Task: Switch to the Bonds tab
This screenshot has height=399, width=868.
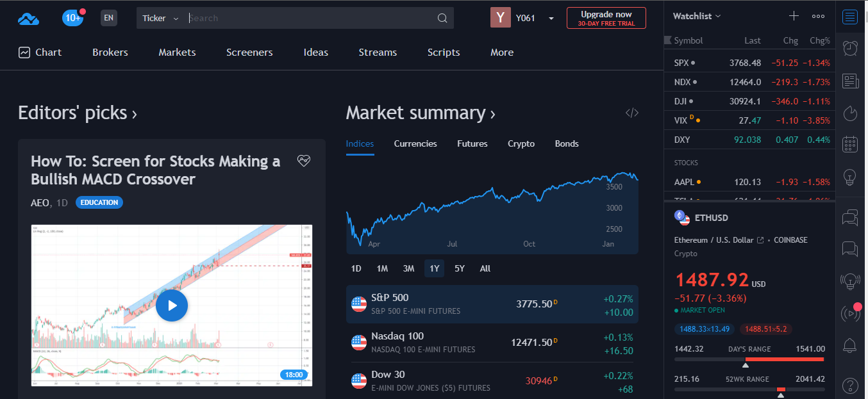Action: click(x=567, y=143)
